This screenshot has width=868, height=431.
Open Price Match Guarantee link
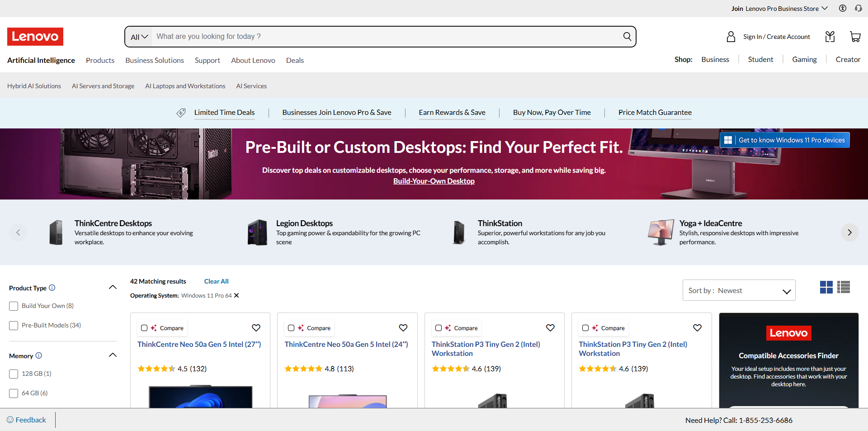(655, 113)
